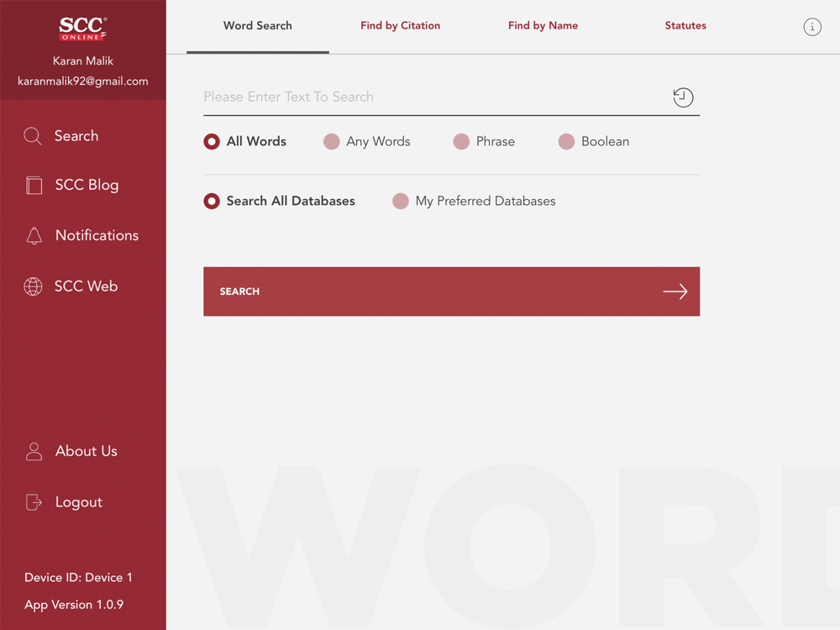Switch to the Find by Citation tab

[x=400, y=26]
